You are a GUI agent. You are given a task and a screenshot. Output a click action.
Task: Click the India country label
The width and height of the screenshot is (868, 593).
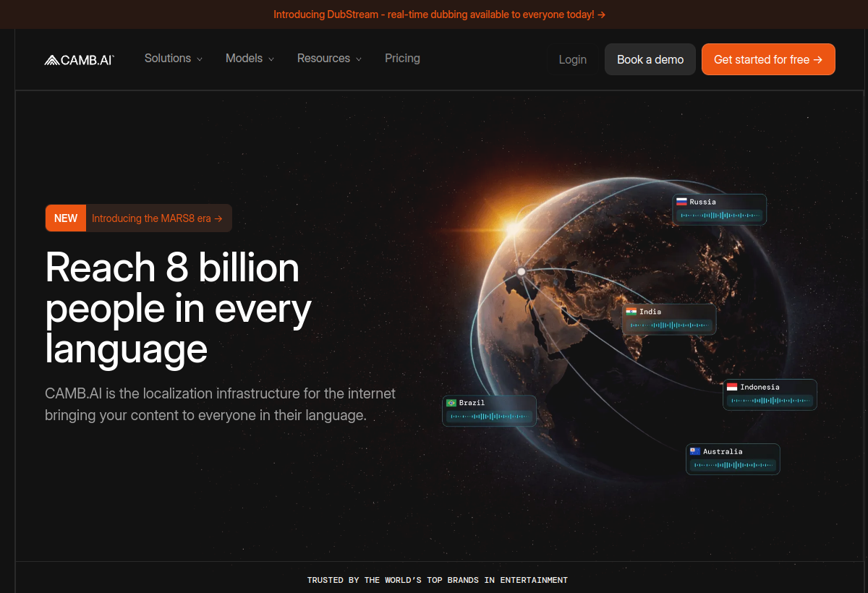coord(650,312)
